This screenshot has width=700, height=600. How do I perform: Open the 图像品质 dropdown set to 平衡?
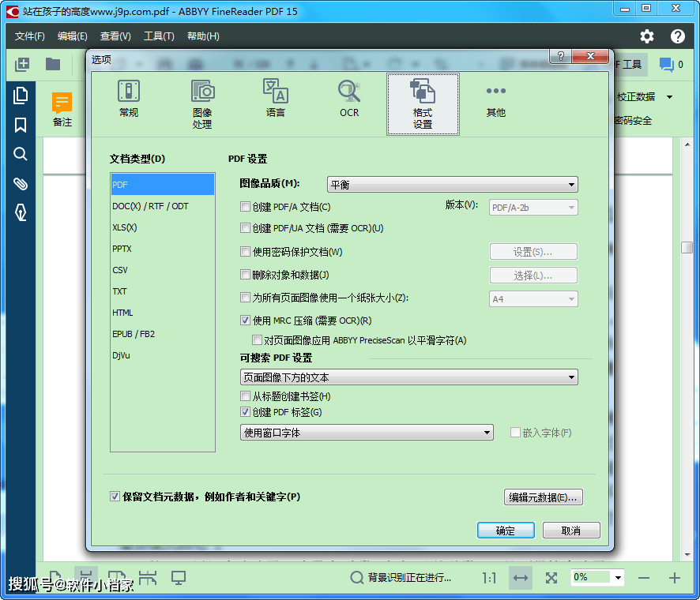[x=453, y=184]
